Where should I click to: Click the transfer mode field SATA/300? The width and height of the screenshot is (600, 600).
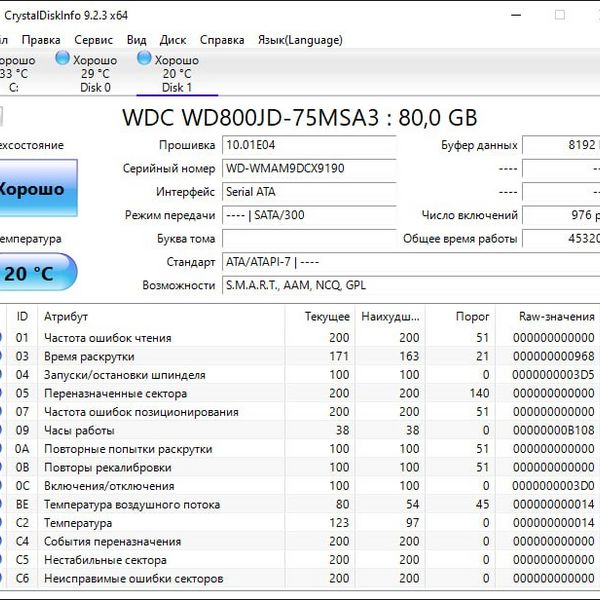[x=309, y=215]
